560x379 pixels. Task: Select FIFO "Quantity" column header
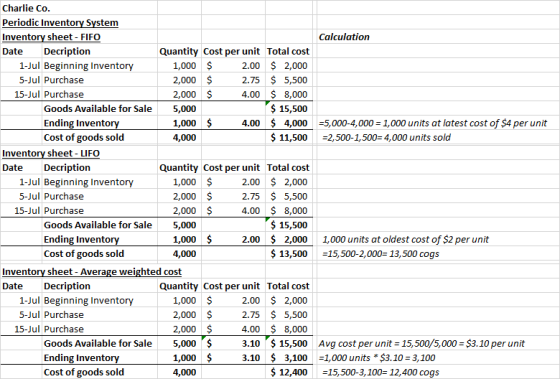pos(179,51)
